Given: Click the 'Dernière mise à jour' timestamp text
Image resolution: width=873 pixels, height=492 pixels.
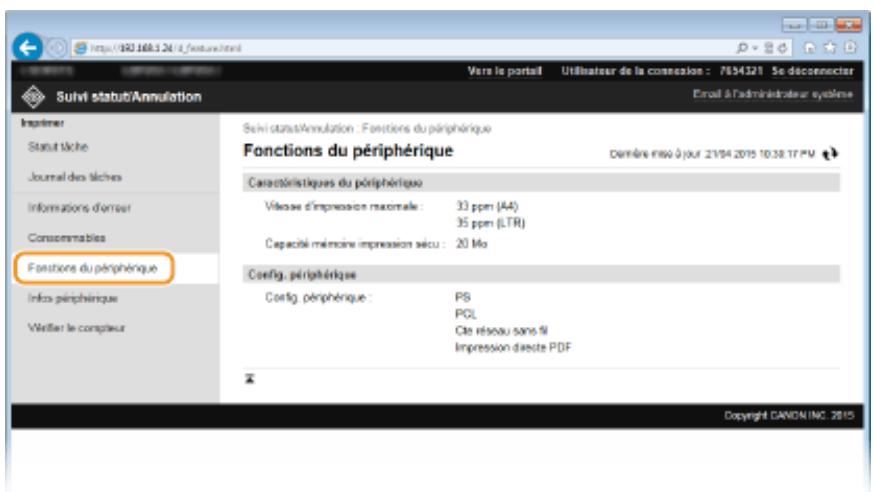Looking at the screenshot, I should coord(712,154).
